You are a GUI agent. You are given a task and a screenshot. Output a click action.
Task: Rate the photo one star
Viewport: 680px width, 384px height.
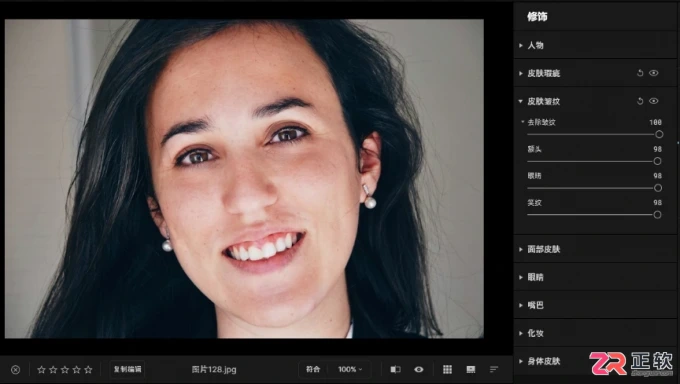[42, 370]
